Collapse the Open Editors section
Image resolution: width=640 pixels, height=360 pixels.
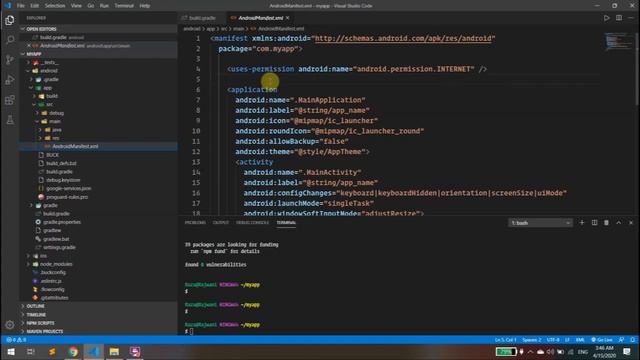98,29
